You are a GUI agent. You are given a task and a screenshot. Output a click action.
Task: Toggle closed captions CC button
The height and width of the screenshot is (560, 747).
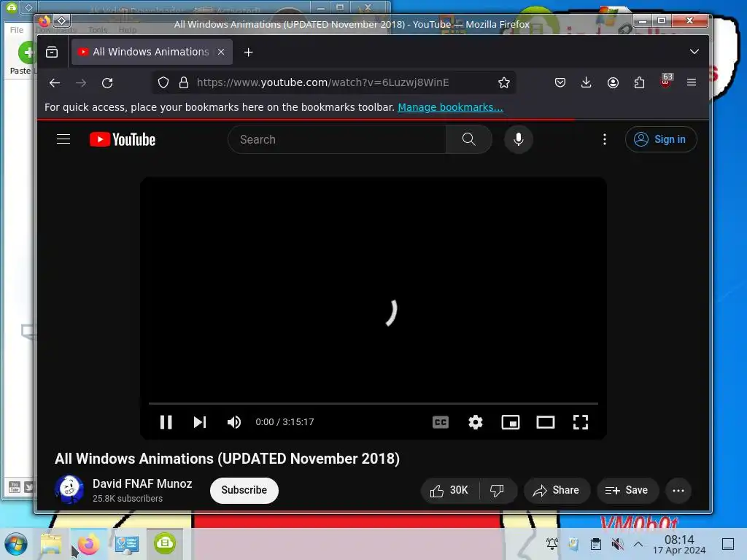click(x=440, y=422)
